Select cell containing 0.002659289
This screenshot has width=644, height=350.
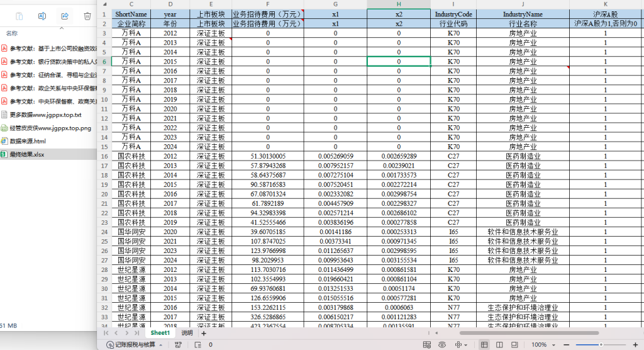point(398,156)
